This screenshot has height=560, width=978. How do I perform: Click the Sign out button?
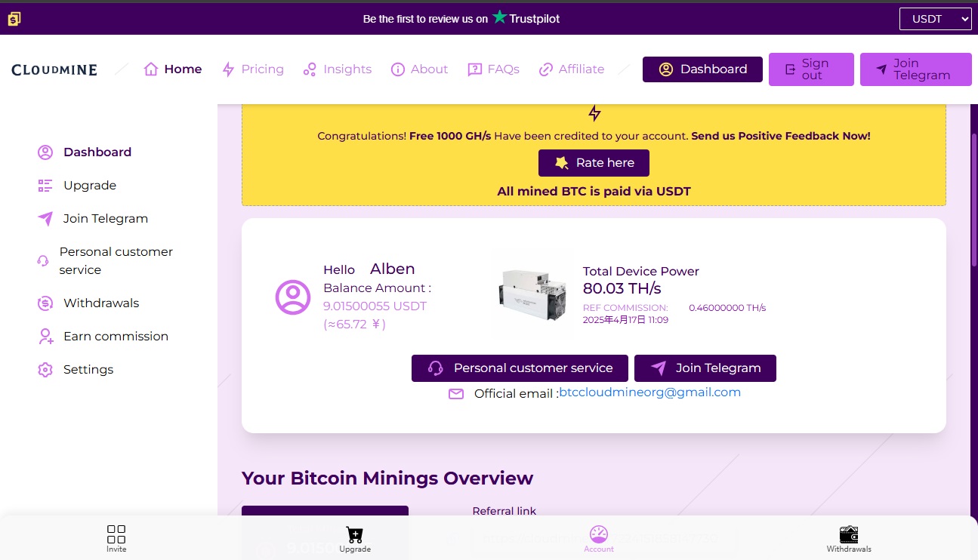(x=810, y=69)
